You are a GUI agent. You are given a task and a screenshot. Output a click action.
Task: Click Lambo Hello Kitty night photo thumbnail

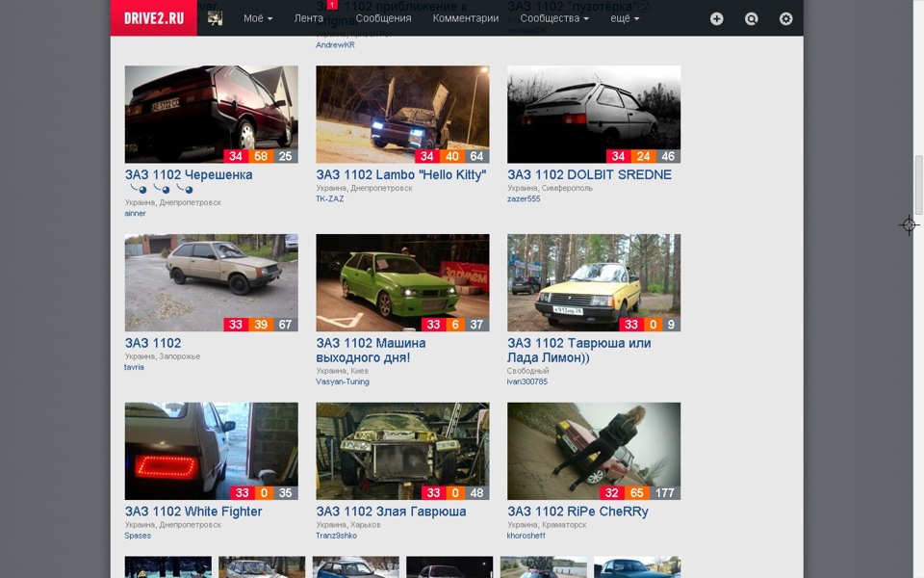tap(402, 114)
